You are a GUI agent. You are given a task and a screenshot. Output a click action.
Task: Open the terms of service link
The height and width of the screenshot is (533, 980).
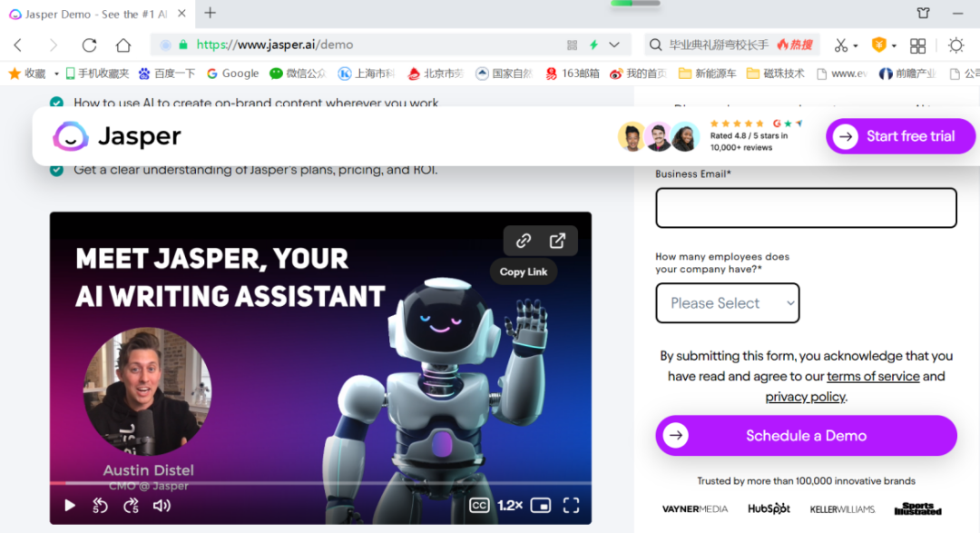[873, 376]
